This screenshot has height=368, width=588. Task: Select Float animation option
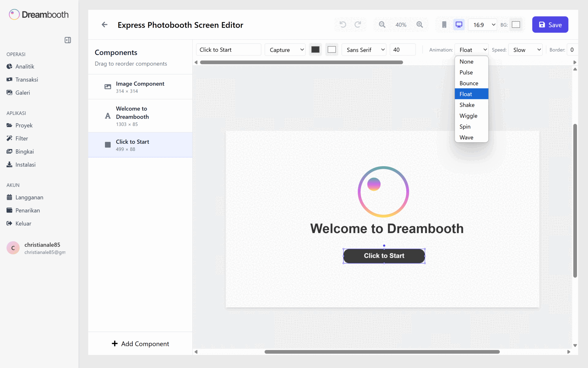pos(472,94)
